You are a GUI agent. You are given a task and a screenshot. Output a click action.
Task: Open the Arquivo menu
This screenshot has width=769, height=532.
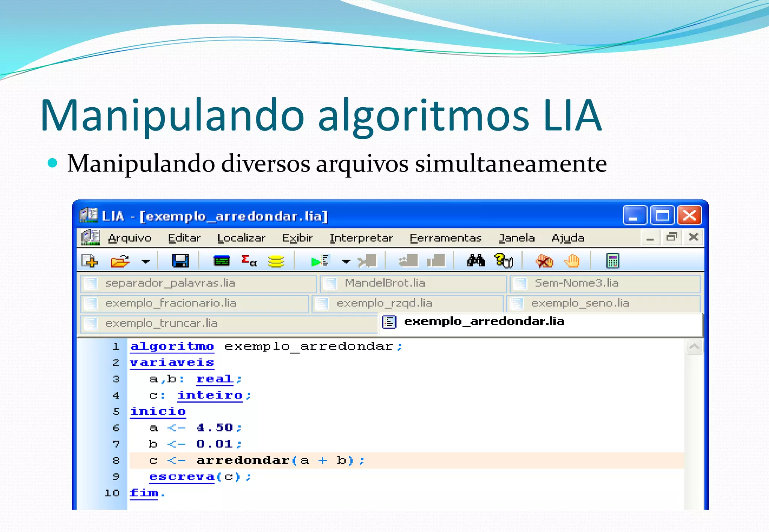coord(130,238)
